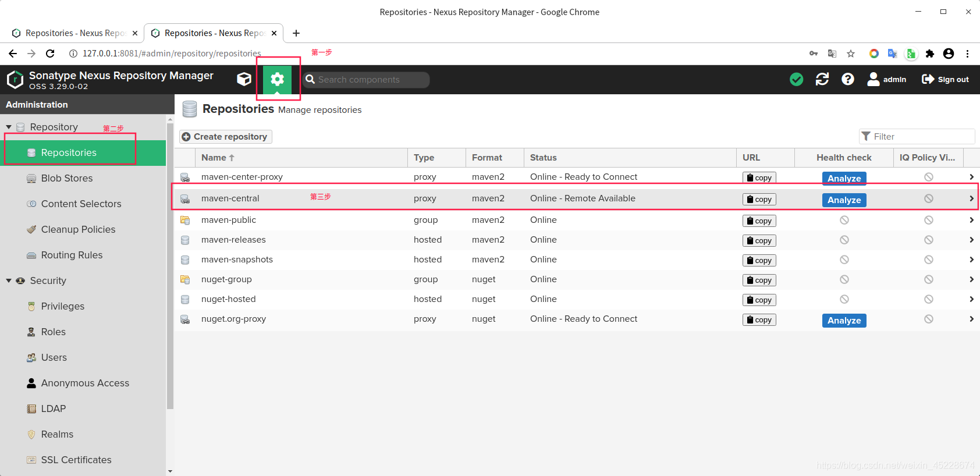
Task: Sort by the Type column header
Action: point(436,158)
